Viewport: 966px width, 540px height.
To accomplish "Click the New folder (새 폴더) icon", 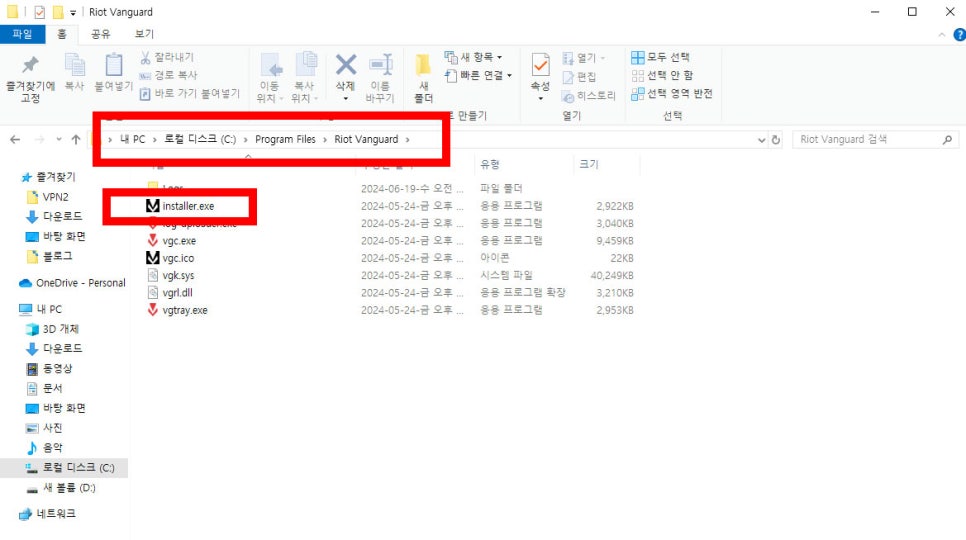I will coord(423,65).
